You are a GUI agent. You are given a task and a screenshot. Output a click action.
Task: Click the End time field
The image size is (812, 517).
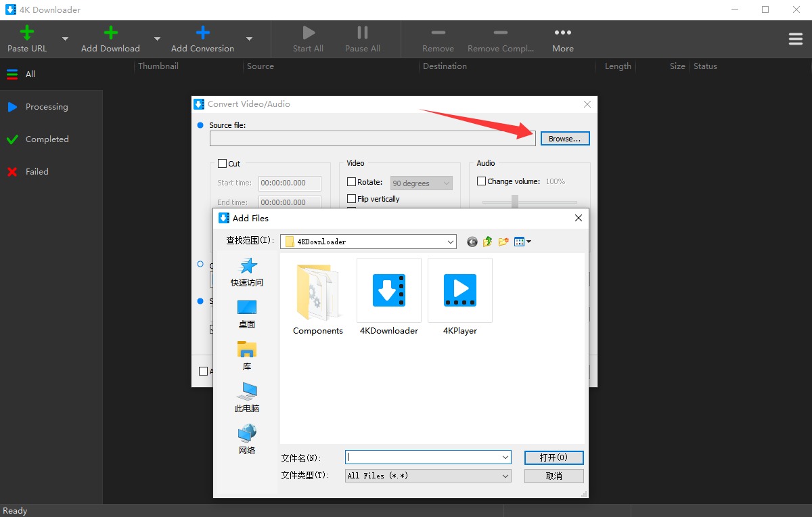pyautogui.click(x=290, y=202)
